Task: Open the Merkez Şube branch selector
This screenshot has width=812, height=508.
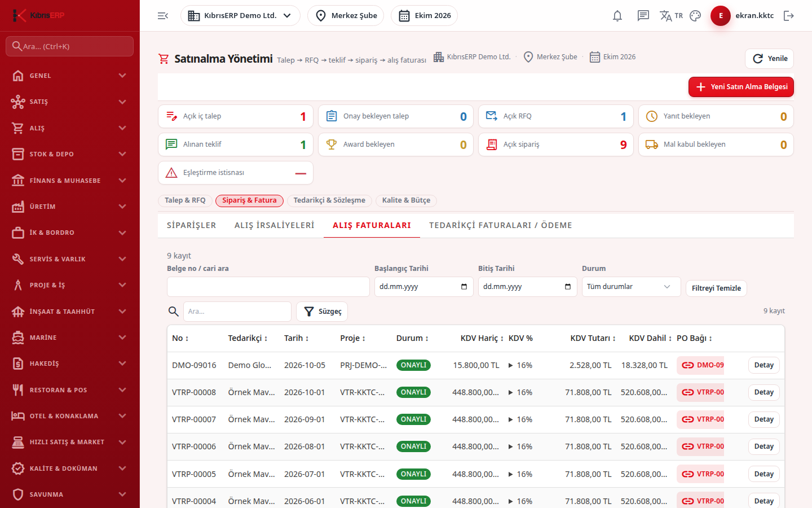Action: [346, 16]
